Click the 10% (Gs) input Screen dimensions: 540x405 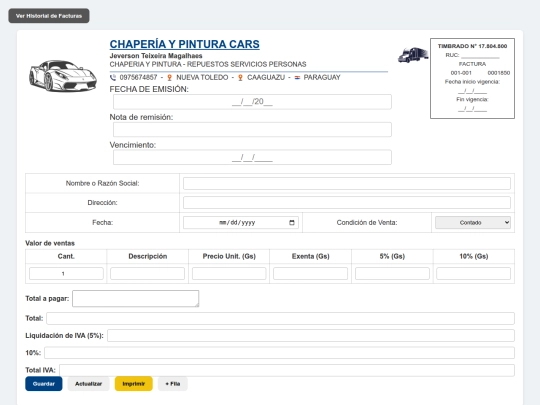point(474,273)
